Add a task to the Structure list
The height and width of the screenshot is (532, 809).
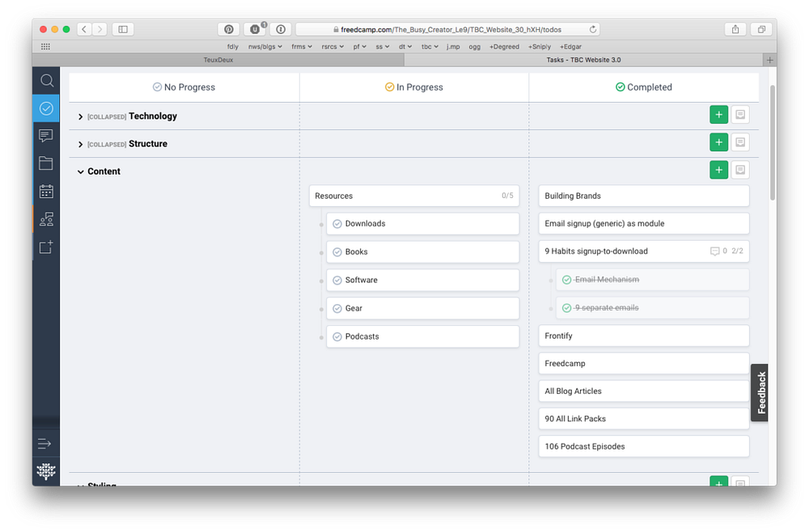(x=718, y=142)
